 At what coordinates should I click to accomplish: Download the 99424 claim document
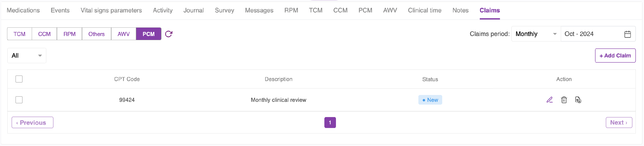click(x=578, y=100)
